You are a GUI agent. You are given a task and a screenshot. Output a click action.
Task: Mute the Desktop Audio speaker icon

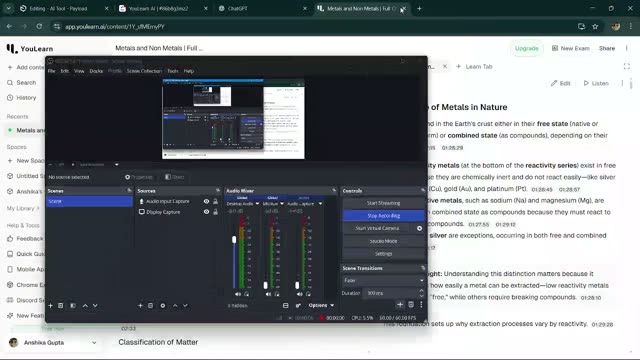[238, 294]
